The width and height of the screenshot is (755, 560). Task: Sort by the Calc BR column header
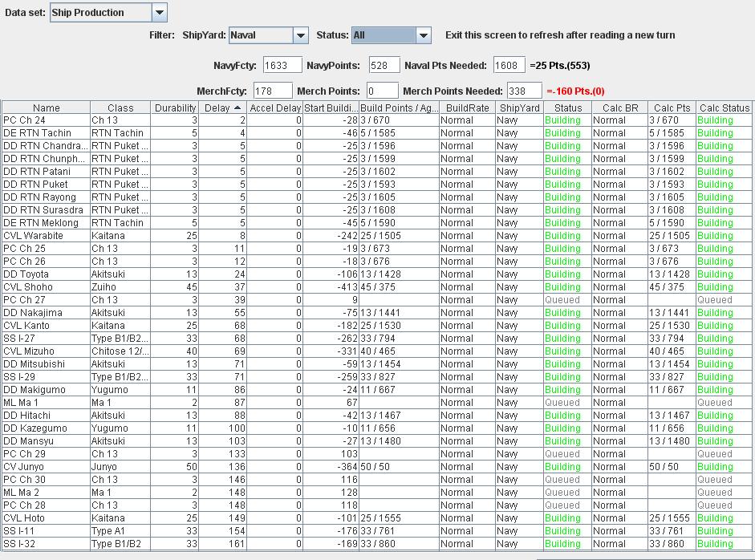pyautogui.click(x=619, y=108)
